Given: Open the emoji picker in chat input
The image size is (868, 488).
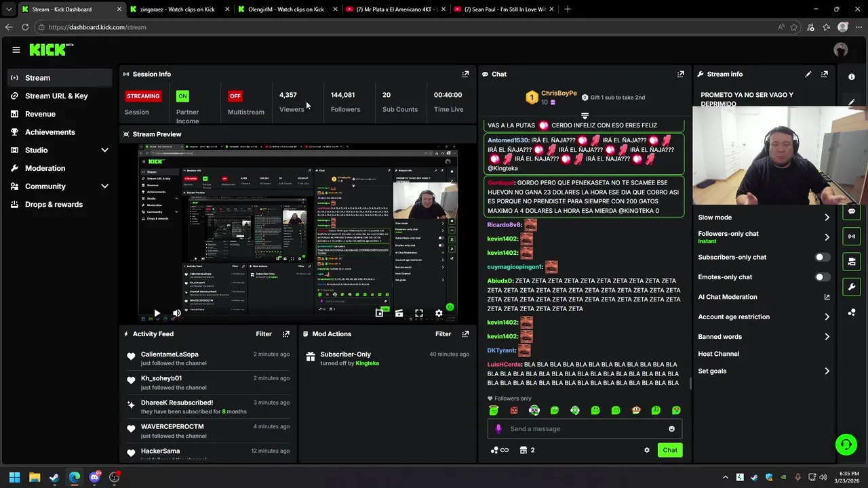Looking at the screenshot, I should [x=671, y=429].
